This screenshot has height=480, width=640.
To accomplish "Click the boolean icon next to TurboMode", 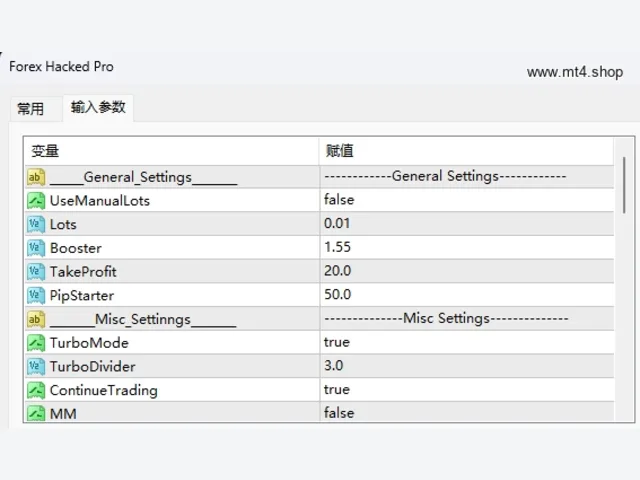I will (x=36, y=343).
